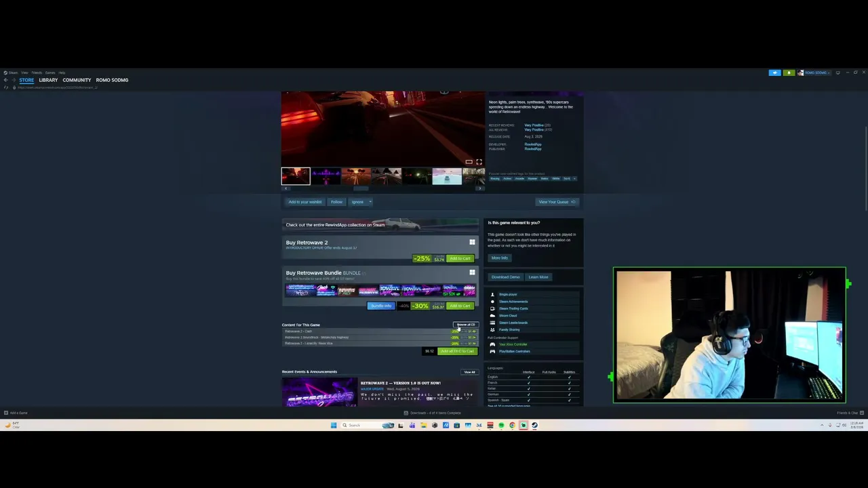Open the Steam menu

click(x=12, y=73)
